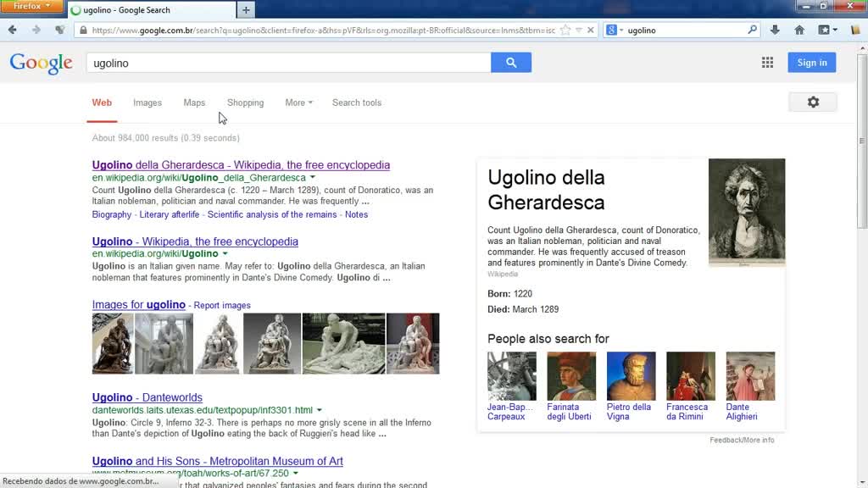Click Feedback/More info under the knowledge panel
This screenshot has width=868, height=488.
(742, 440)
